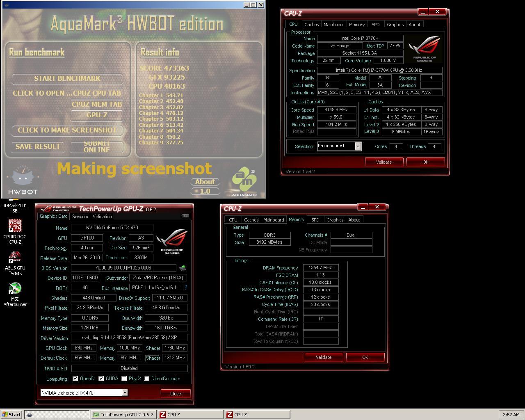Toggle the CUDA checkbox
The width and height of the screenshot is (525, 420).
click(x=101, y=379)
